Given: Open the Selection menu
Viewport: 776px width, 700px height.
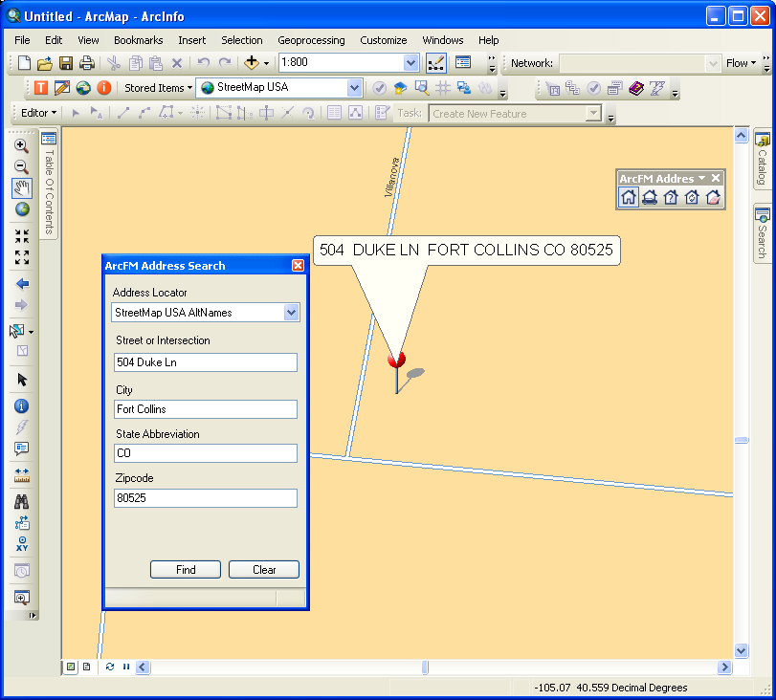Looking at the screenshot, I should [x=241, y=40].
